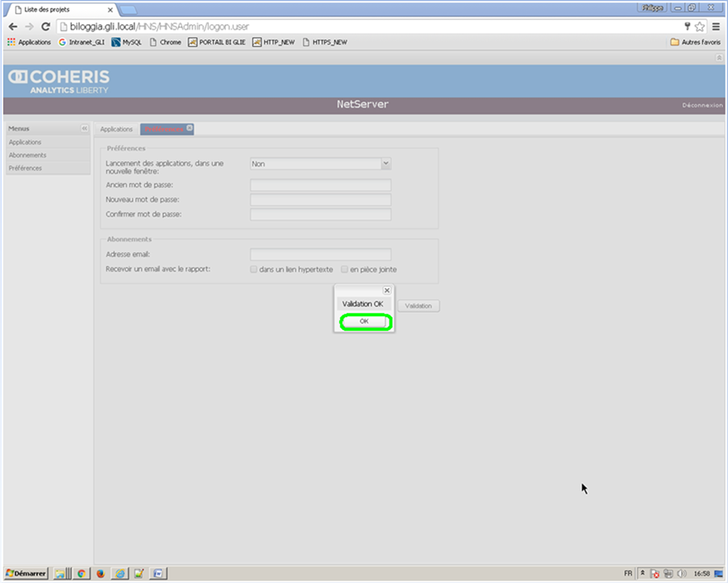
Task: Reload the page with the browser refresh icon
Action: pyautogui.click(x=45, y=27)
